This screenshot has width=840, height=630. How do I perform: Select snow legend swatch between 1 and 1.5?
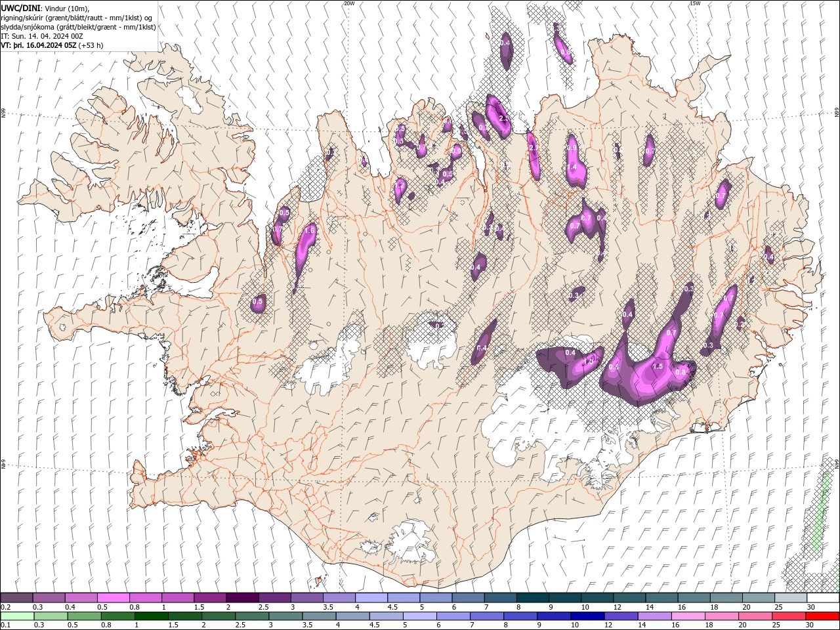177,598
